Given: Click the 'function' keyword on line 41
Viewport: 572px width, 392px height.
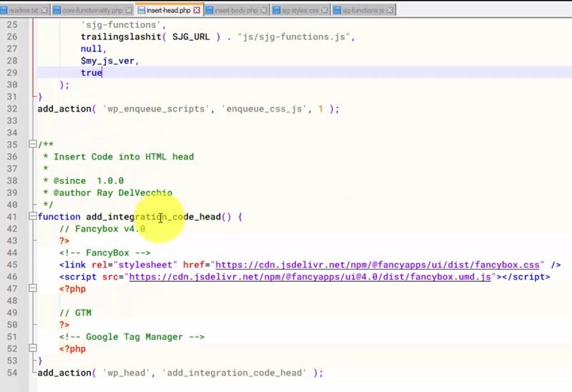Looking at the screenshot, I should (x=59, y=217).
